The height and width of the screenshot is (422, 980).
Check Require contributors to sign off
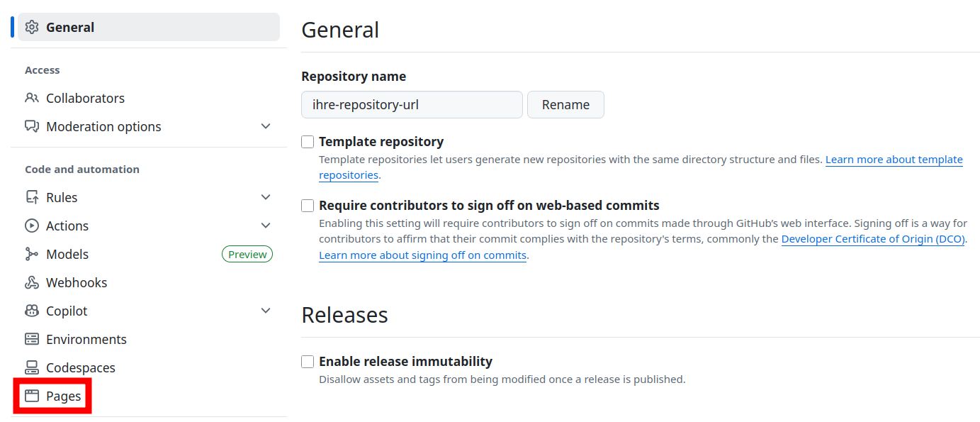tap(308, 206)
